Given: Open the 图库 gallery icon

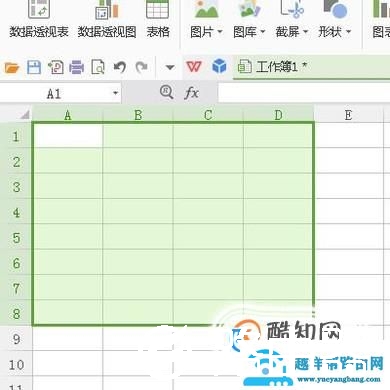Looking at the screenshot, I should (x=250, y=9).
